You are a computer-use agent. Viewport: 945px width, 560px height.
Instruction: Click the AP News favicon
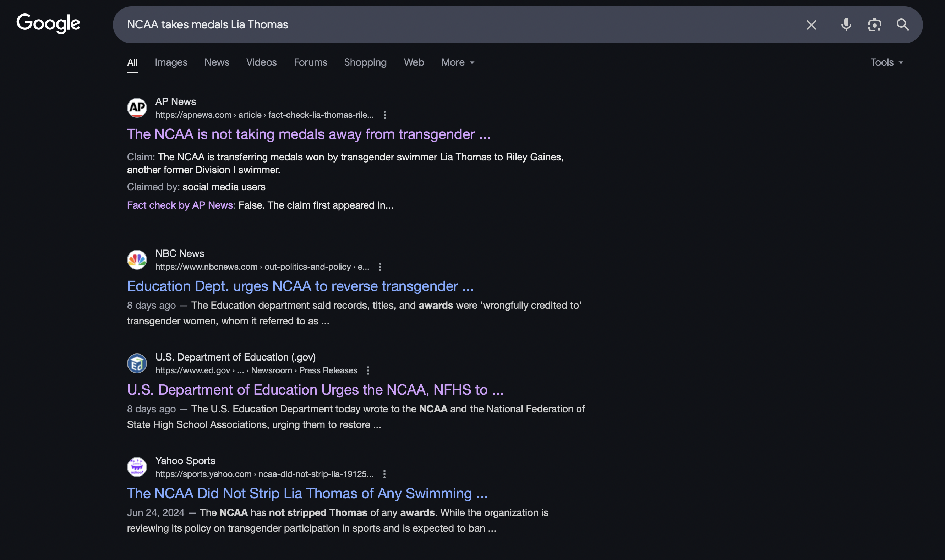[137, 108]
